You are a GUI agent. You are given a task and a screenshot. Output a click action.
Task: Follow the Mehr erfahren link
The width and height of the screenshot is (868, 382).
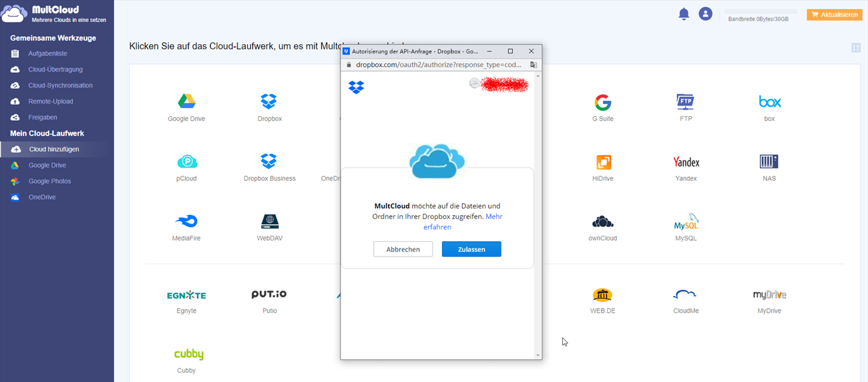click(x=463, y=222)
